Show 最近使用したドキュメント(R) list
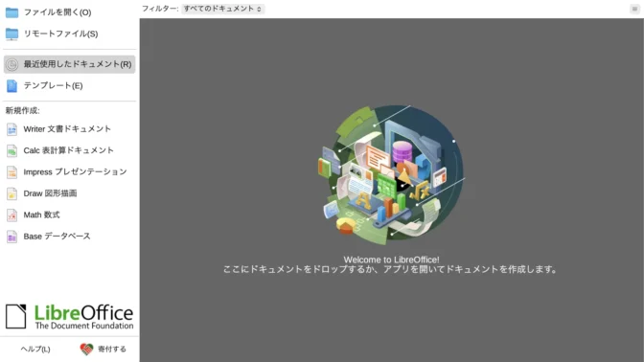Screen dimensions: 644x362 click(69, 64)
